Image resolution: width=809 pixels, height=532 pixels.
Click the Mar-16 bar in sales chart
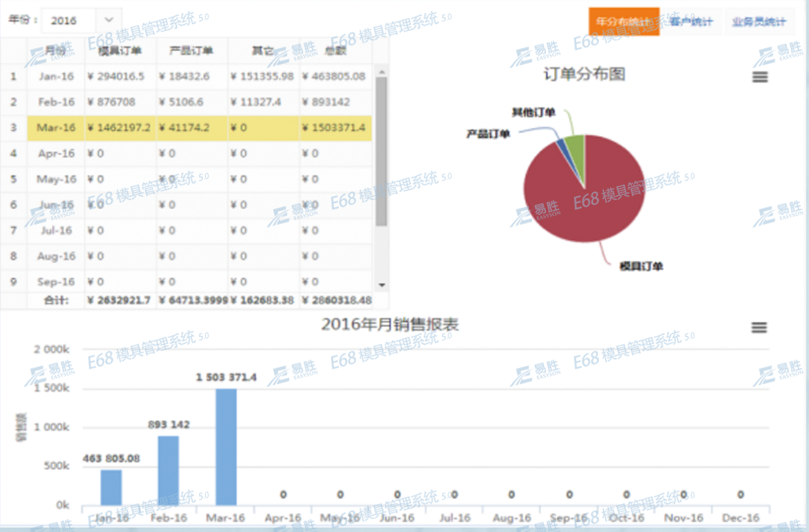tap(226, 447)
